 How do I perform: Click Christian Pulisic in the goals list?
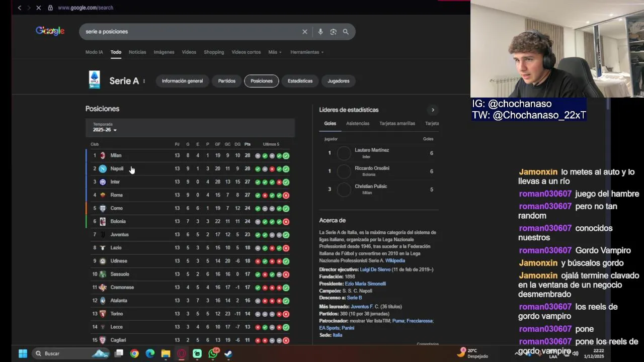(371, 186)
